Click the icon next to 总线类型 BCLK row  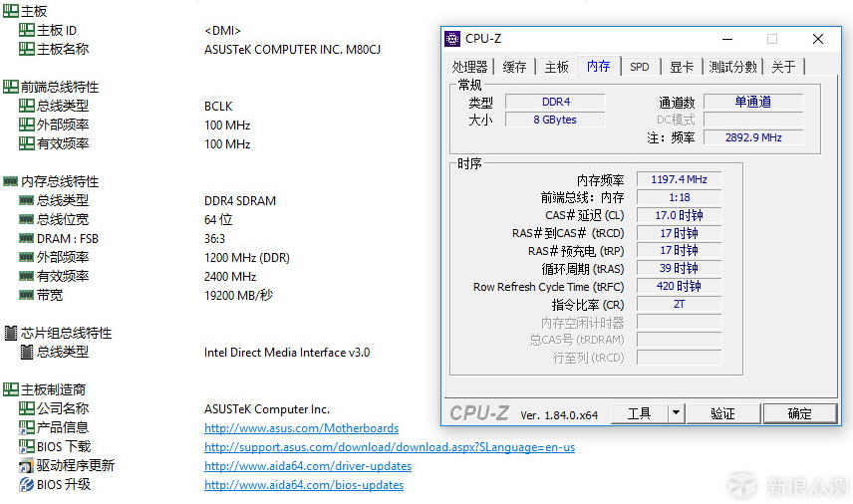coord(27,106)
